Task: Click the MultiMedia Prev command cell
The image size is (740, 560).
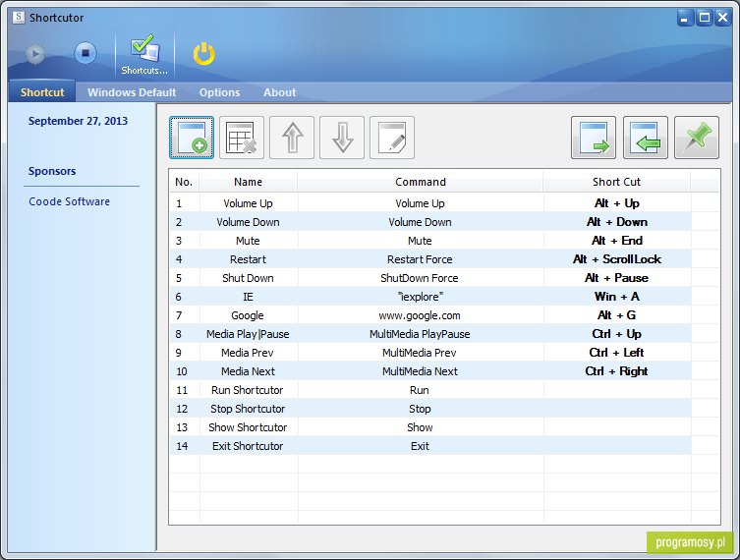Action: [x=420, y=353]
